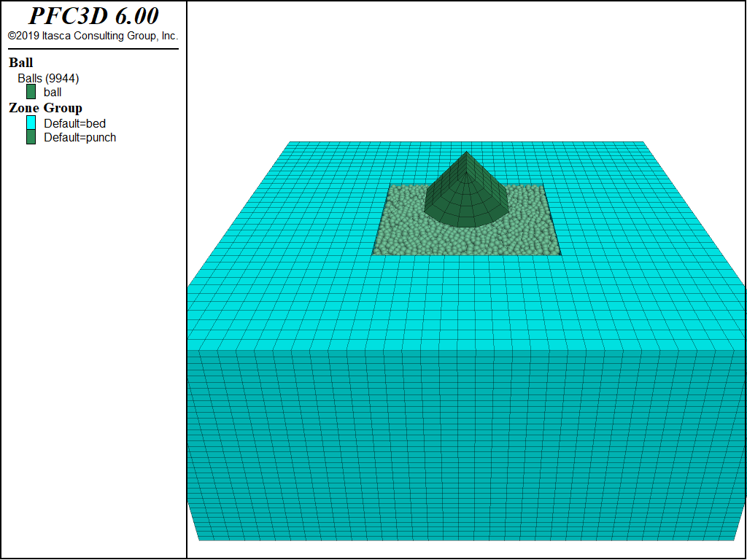Select the 'Balls (9944)' legend entry

[48, 78]
